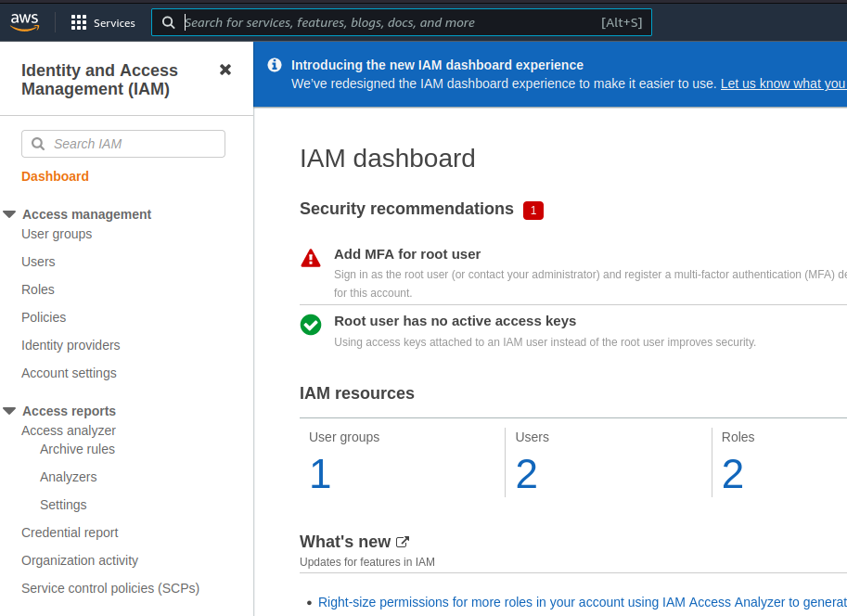847x616 pixels.
Task: Click the info icon in the blue banner
Action: click(x=275, y=65)
